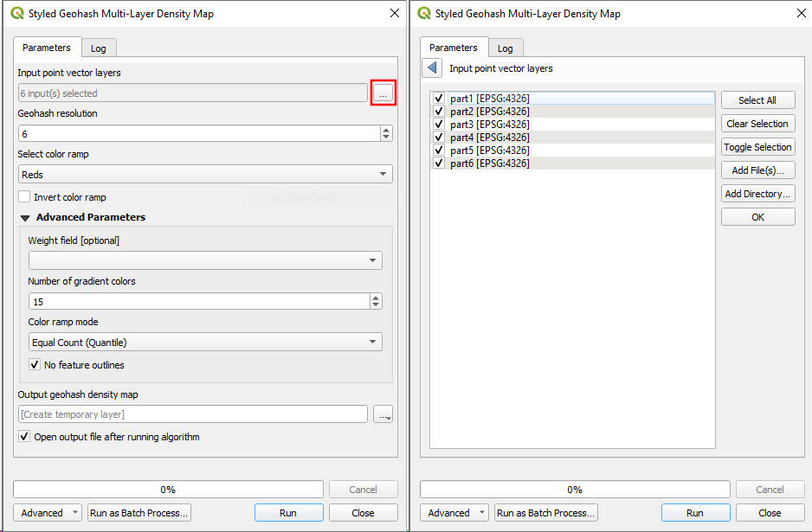Uncheck the part6 layer checkbox
This screenshot has width=812, height=532.
tap(439, 163)
